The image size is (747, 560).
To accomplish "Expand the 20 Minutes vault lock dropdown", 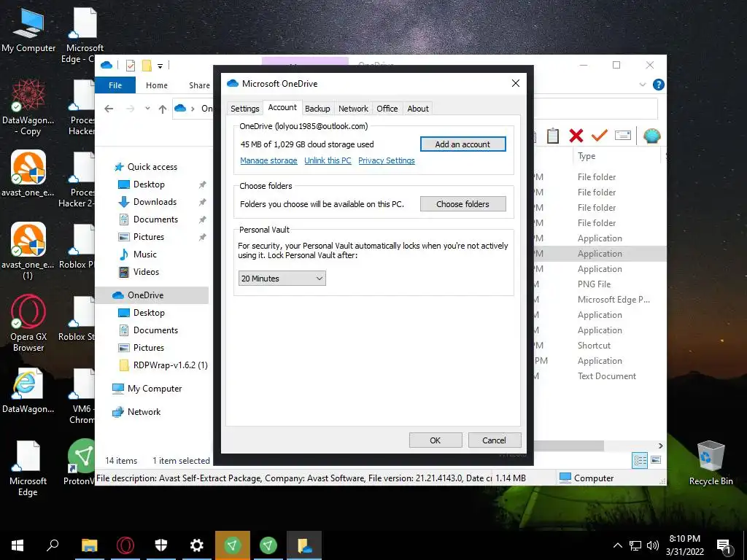I will 282,279.
